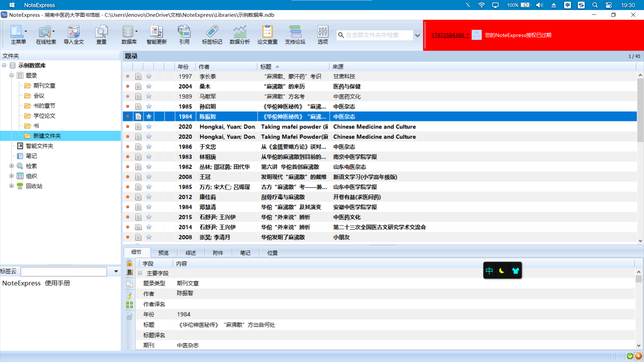
Task: Click the NoteExpress tag in tag cloud
Action: 21,283
